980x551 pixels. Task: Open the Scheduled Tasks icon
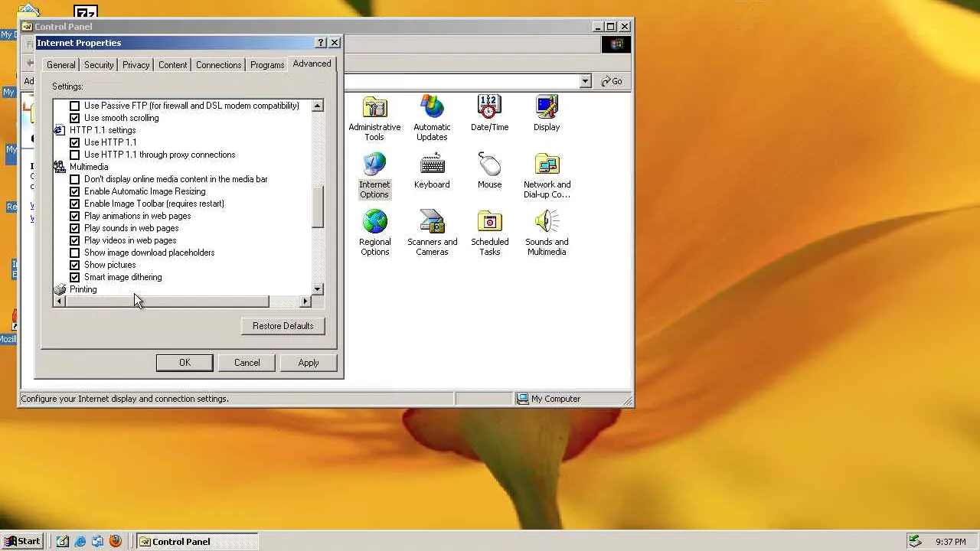(489, 233)
